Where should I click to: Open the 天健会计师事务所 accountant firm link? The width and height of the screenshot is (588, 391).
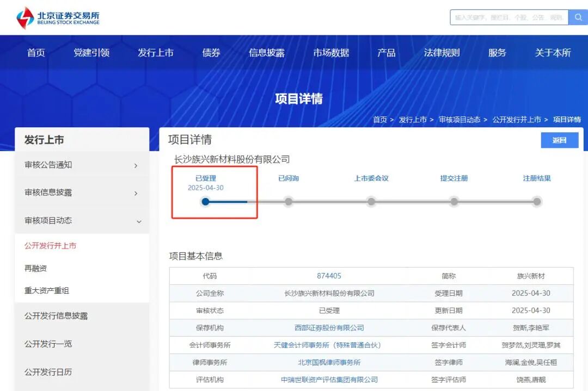pos(327,345)
